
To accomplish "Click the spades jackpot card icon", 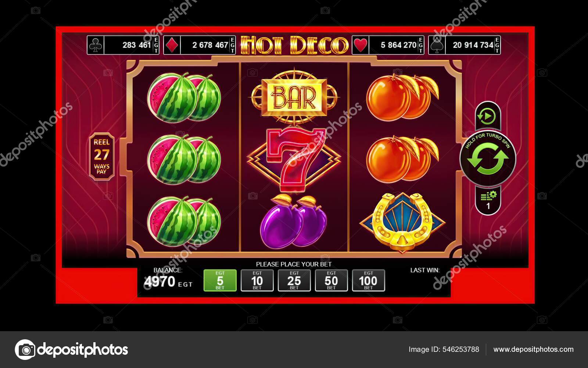I will (x=437, y=45).
